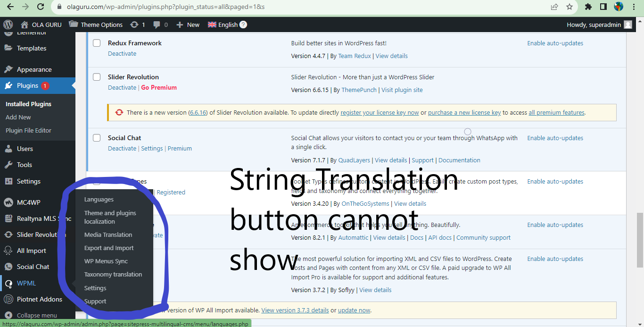Screen dimensions: 644x327
Task: Open the Chrome profile avatar
Action: [619, 7]
